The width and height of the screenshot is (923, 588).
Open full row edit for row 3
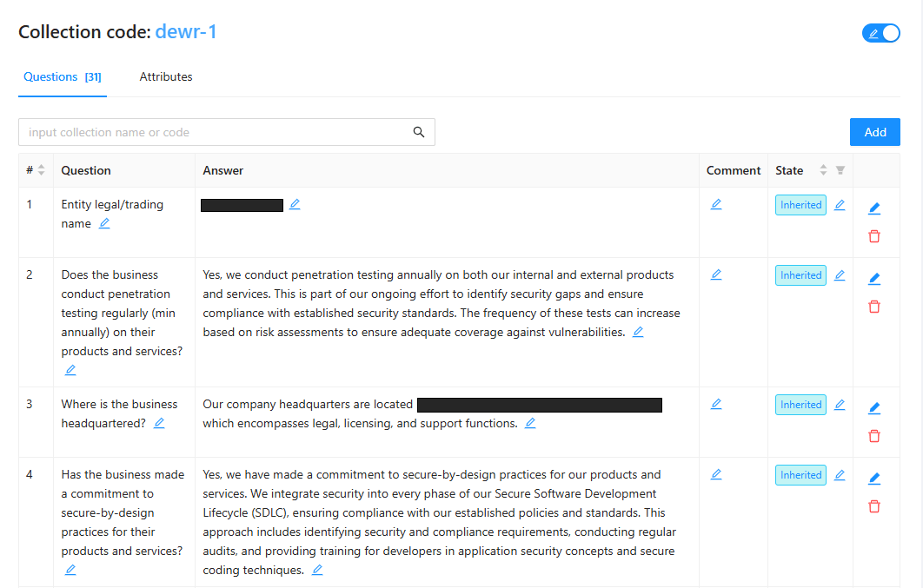coord(874,408)
